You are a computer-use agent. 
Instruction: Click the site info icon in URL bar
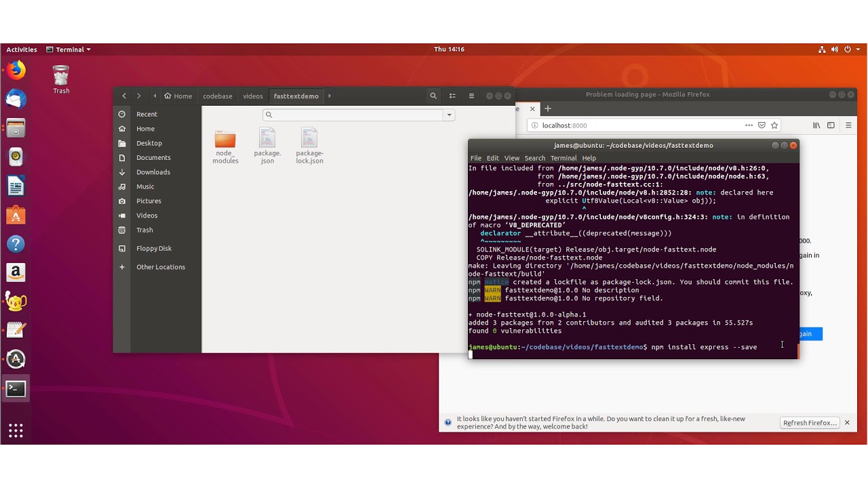[x=534, y=125]
